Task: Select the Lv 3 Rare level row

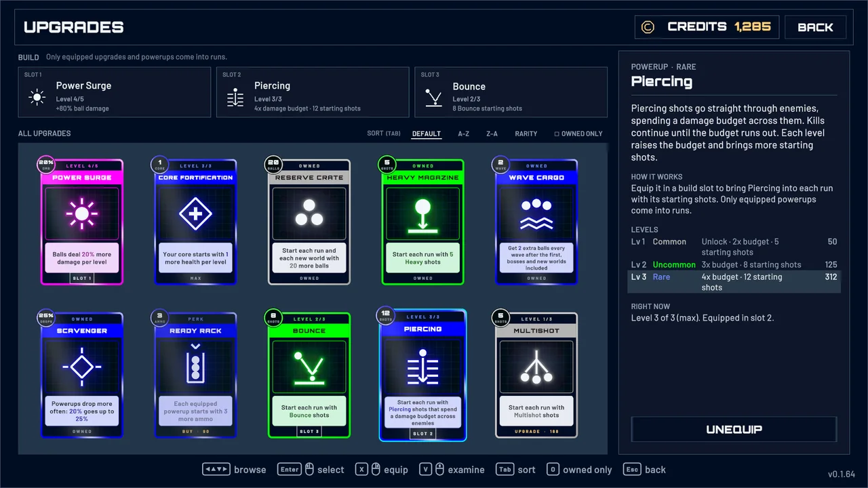Action: click(x=734, y=282)
